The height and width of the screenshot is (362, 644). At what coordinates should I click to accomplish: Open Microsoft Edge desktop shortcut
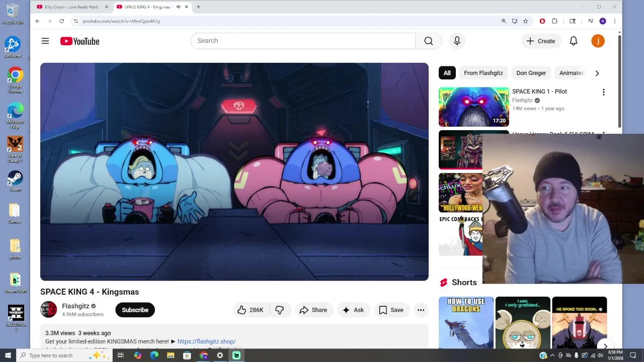click(x=15, y=114)
